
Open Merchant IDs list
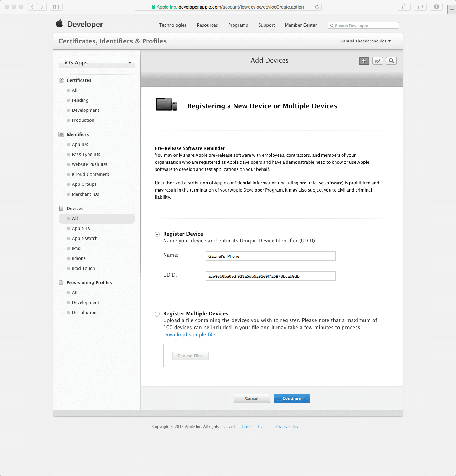pyautogui.click(x=85, y=194)
